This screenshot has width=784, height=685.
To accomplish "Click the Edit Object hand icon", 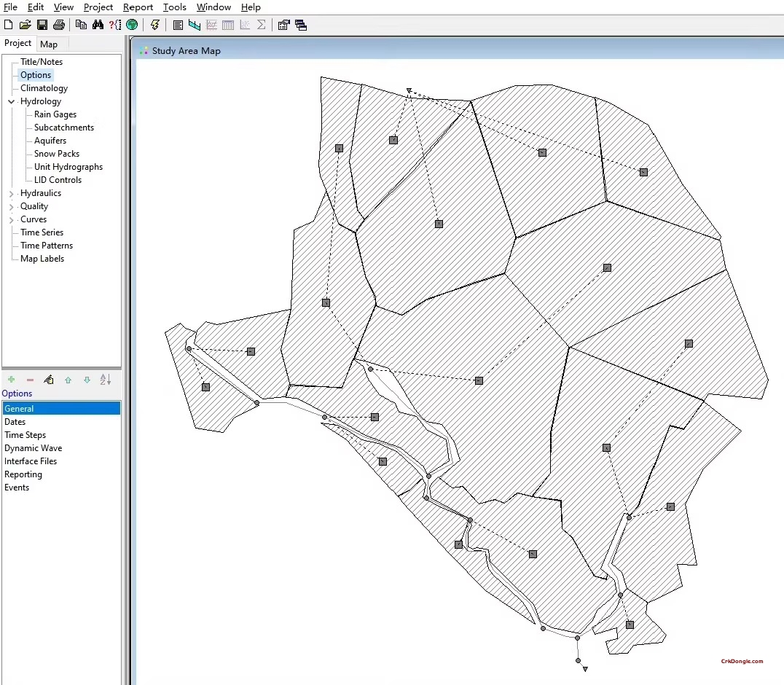I will pyautogui.click(x=49, y=380).
